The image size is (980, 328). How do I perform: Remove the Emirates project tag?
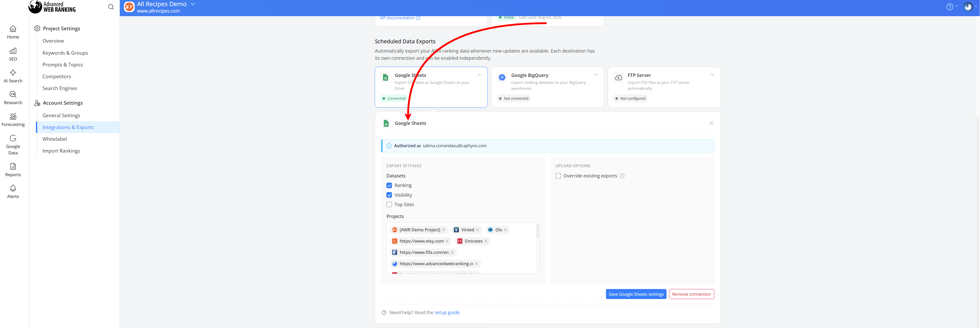pos(486,241)
